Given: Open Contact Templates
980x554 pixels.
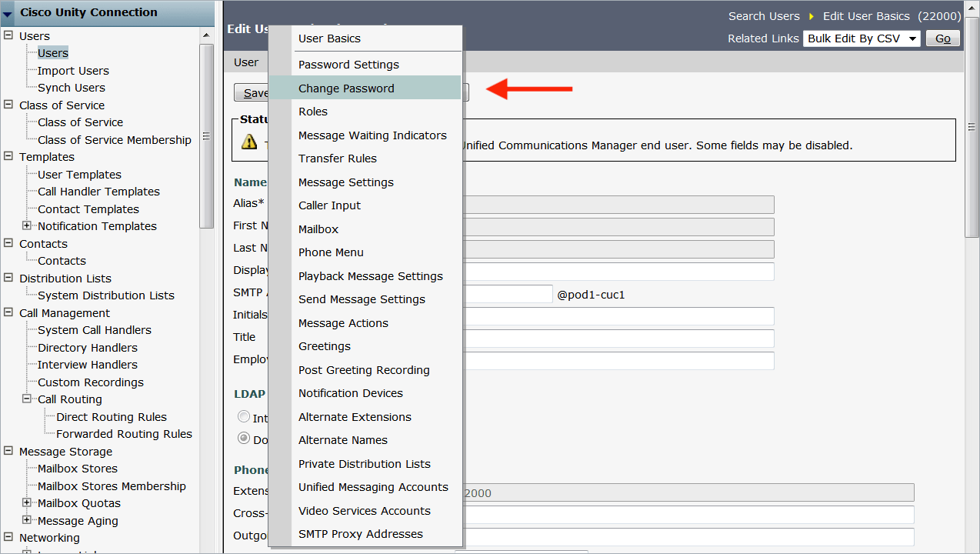Looking at the screenshot, I should click(x=88, y=209).
